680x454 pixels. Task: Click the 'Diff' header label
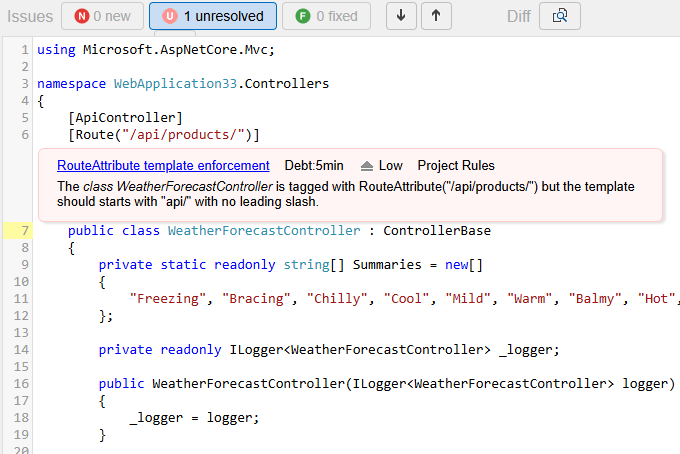(x=519, y=16)
